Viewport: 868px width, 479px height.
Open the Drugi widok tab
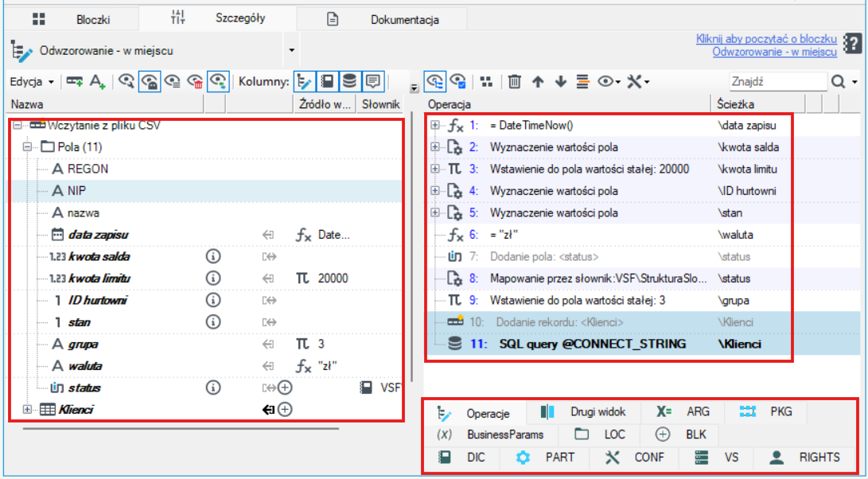pyautogui.click(x=583, y=412)
